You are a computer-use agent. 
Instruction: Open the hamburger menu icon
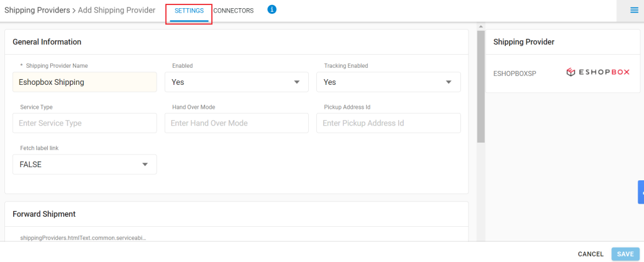point(634,11)
